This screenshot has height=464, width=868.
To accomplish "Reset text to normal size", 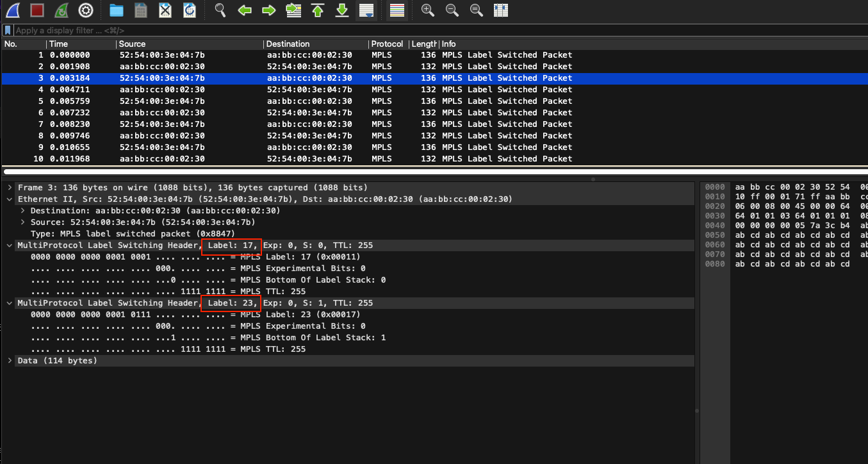I will click(x=477, y=10).
